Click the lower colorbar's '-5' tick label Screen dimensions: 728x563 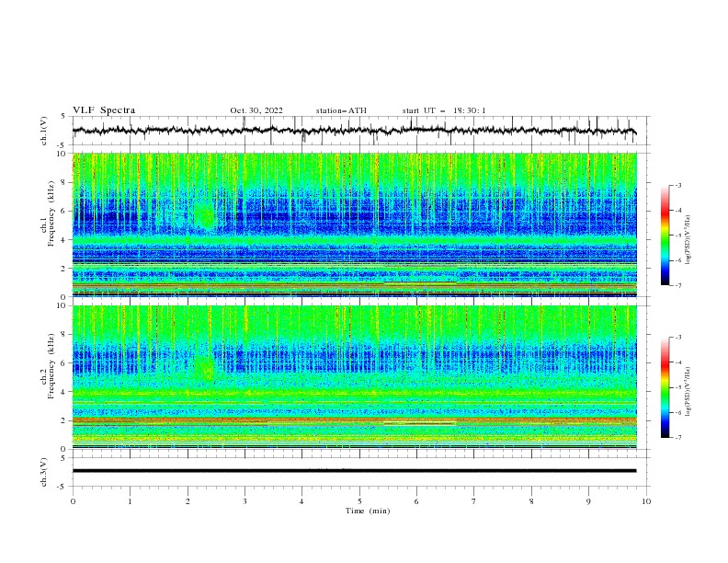tap(677, 387)
